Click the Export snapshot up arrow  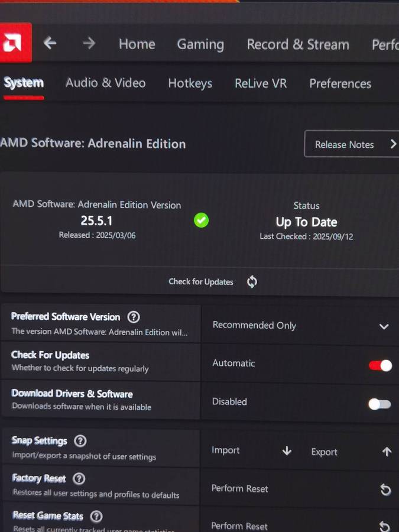[x=387, y=452]
